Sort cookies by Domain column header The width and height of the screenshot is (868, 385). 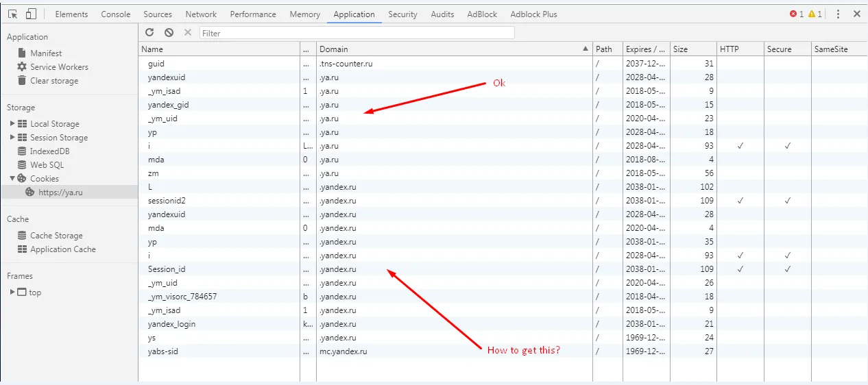(454, 49)
